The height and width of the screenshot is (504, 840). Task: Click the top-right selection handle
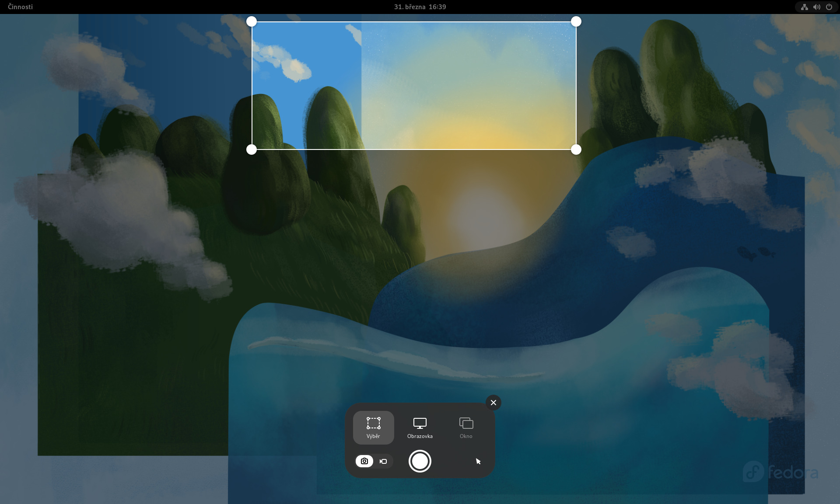[576, 21]
